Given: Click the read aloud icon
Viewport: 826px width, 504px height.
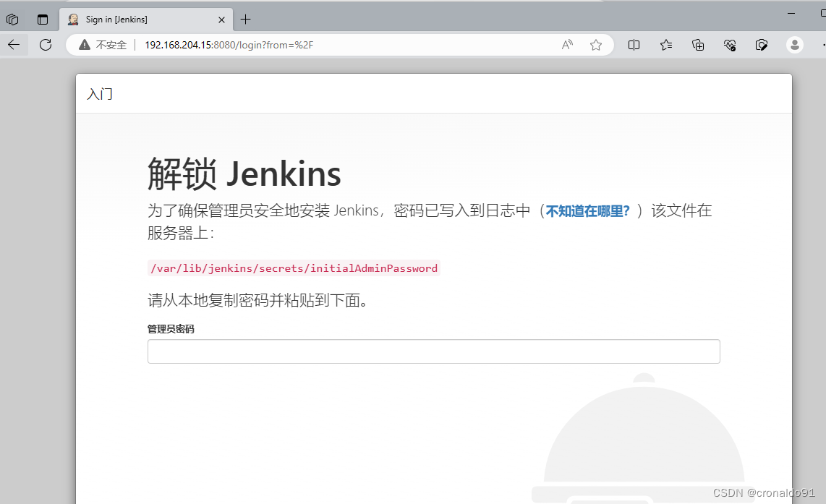Looking at the screenshot, I should point(567,45).
